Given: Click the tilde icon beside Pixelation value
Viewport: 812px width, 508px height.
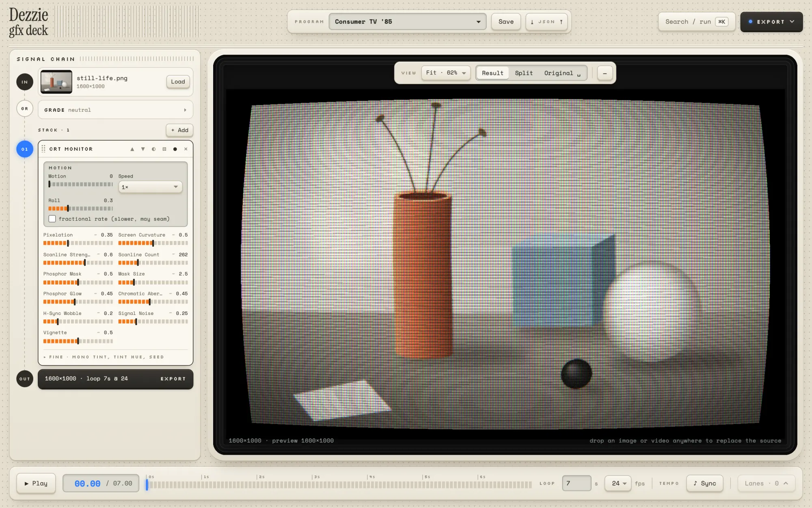Looking at the screenshot, I should click(95, 235).
